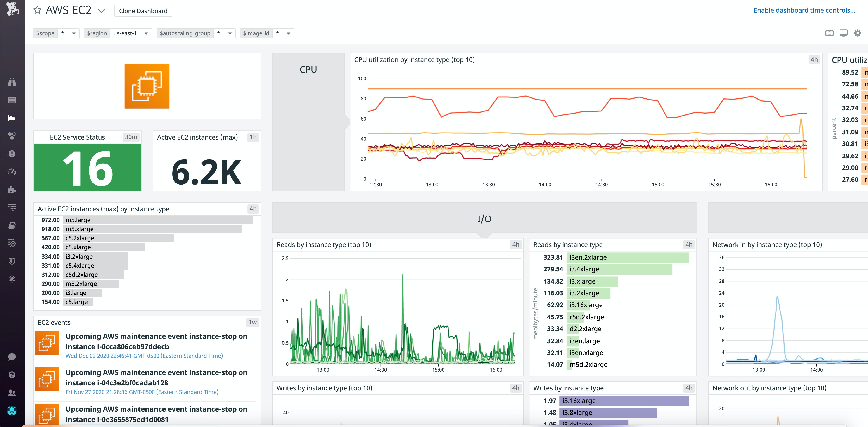Open the Metrics graph icon in sidebar
868x427 pixels.
pyautogui.click(x=12, y=118)
